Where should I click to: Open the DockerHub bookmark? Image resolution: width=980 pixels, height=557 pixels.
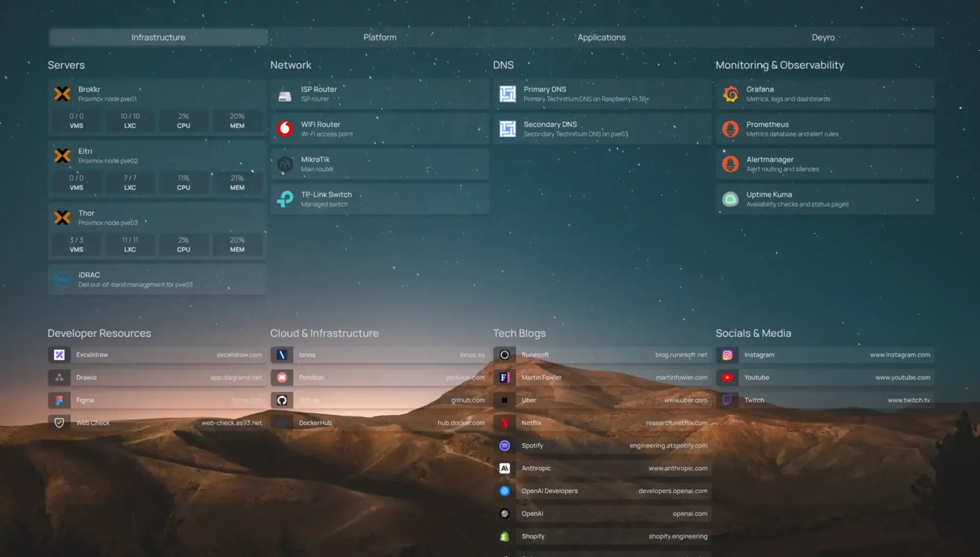tap(380, 423)
